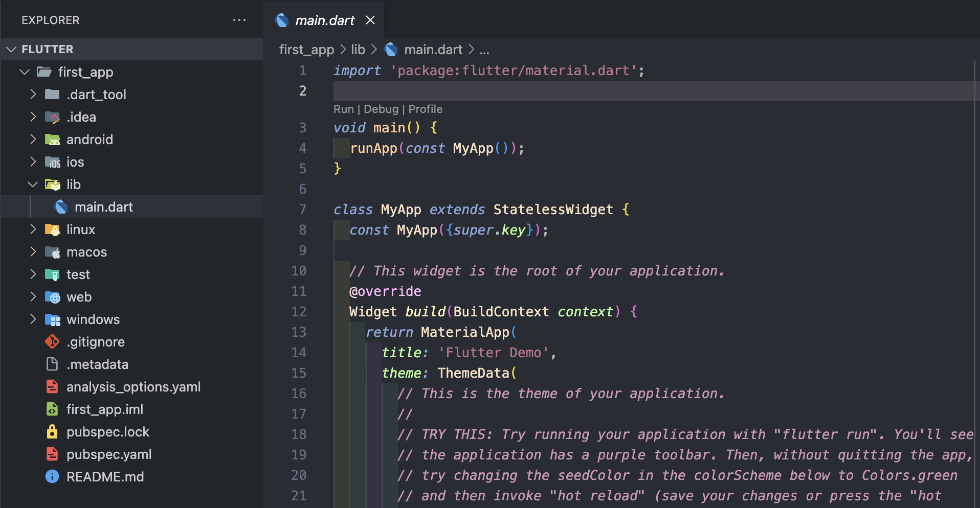Click the web folder icon

52,297
